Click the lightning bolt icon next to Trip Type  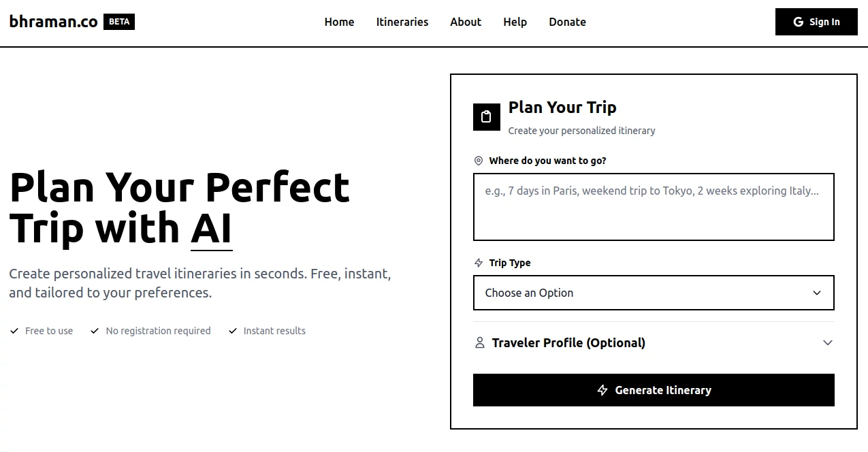click(479, 263)
